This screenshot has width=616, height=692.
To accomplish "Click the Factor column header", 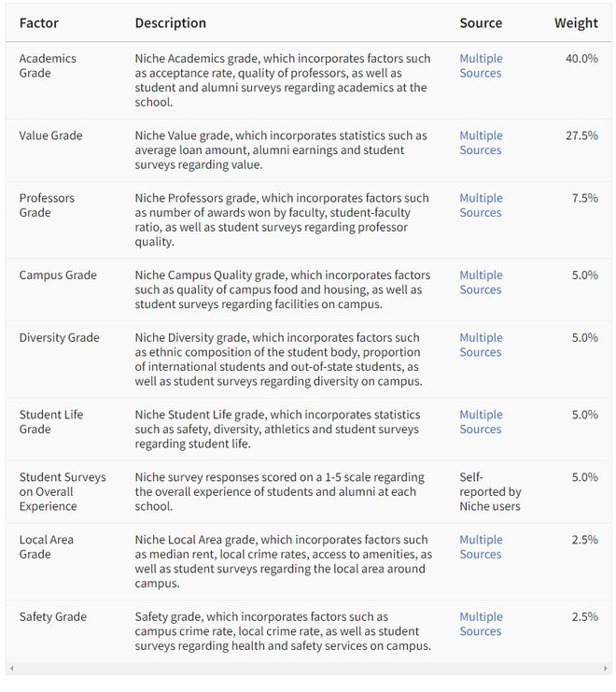I will [39, 23].
